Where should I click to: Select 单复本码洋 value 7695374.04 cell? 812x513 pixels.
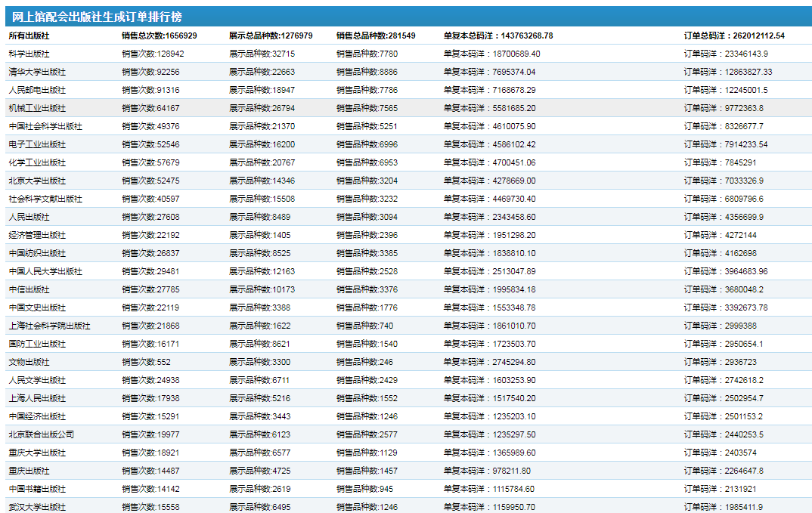click(489, 72)
